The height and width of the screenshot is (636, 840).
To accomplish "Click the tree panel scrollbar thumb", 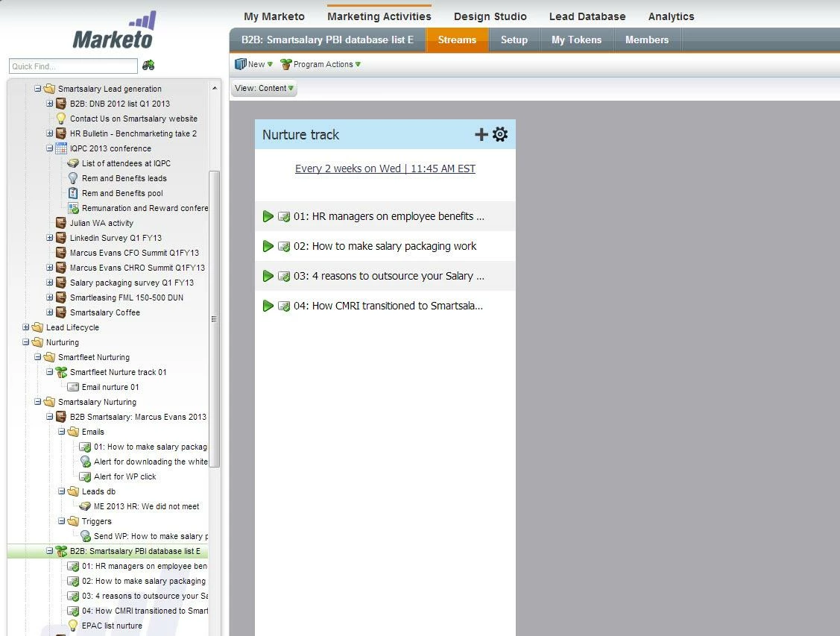I will pyautogui.click(x=215, y=319).
